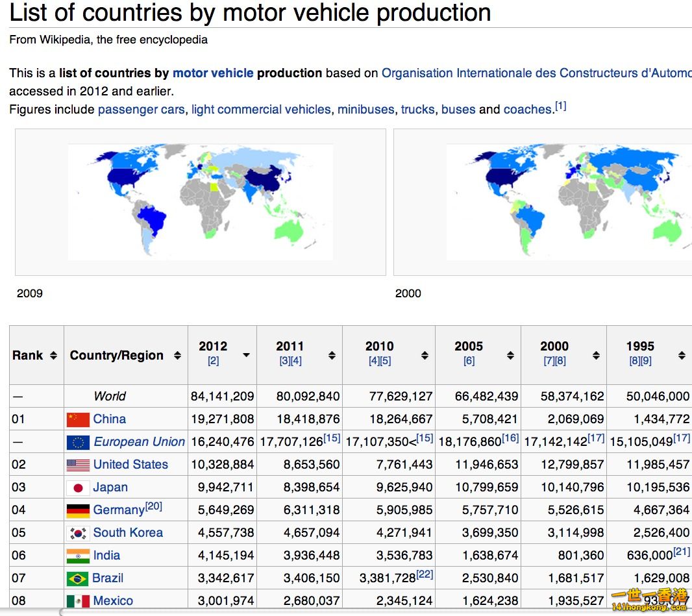Open the South Korea country link
This screenshot has width=692, height=616.
coord(128,533)
